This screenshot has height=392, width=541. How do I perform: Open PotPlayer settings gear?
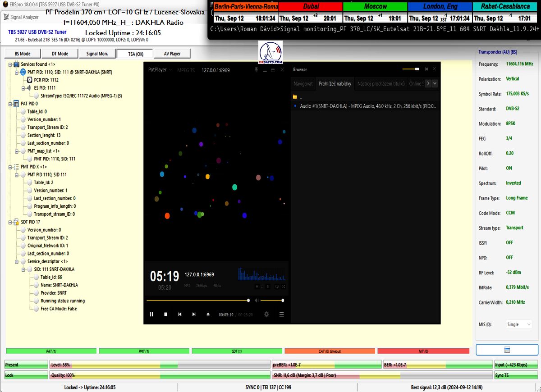(x=266, y=315)
